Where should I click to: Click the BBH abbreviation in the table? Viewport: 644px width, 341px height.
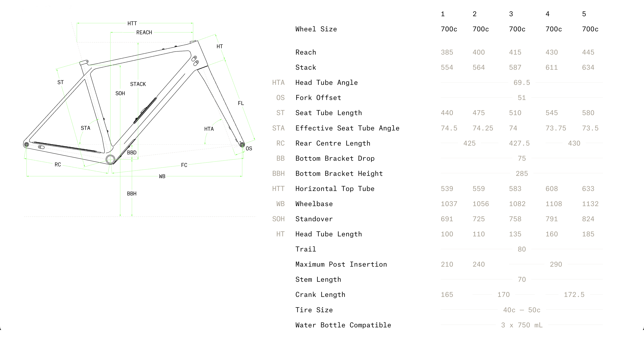tap(278, 174)
